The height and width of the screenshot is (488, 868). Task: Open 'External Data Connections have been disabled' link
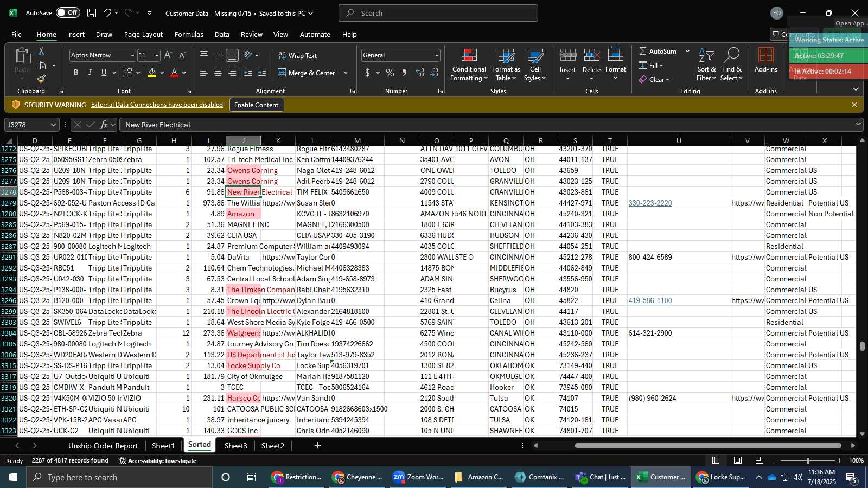point(157,105)
